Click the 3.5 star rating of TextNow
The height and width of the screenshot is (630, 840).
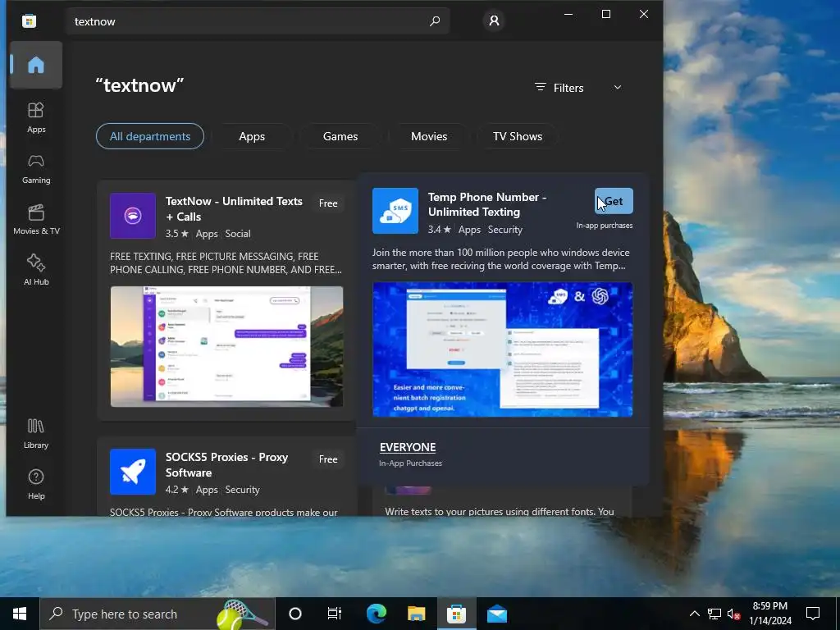177,234
